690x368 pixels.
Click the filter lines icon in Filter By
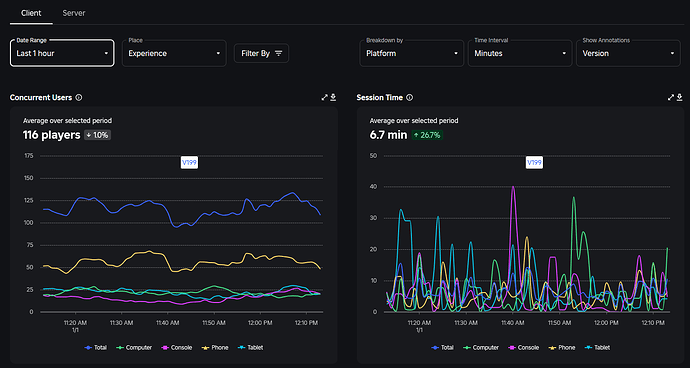[x=279, y=53]
